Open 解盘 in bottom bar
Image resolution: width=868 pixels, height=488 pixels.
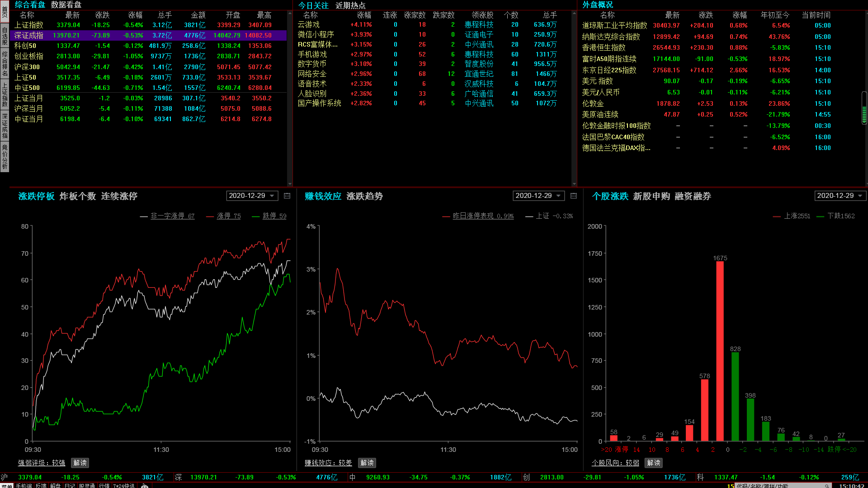click(x=55, y=486)
